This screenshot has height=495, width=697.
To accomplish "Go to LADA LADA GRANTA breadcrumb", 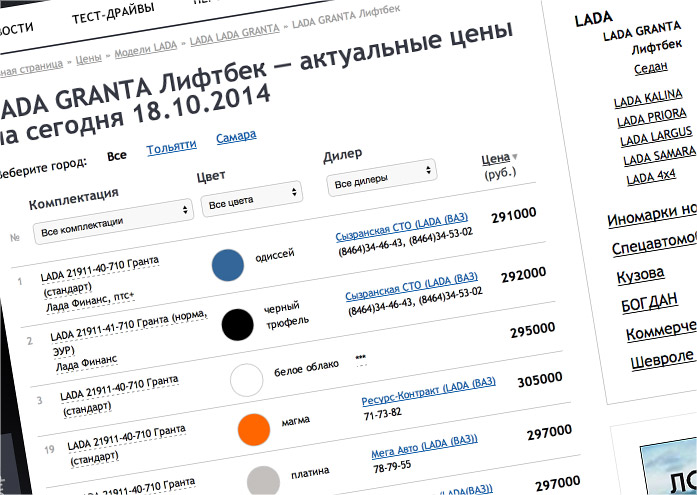I will coord(235,34).
